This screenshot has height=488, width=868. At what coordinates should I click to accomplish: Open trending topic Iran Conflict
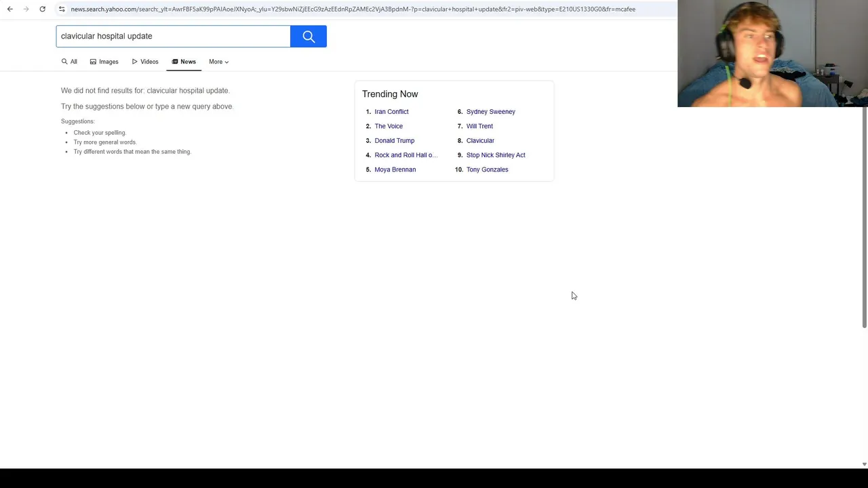391,112
